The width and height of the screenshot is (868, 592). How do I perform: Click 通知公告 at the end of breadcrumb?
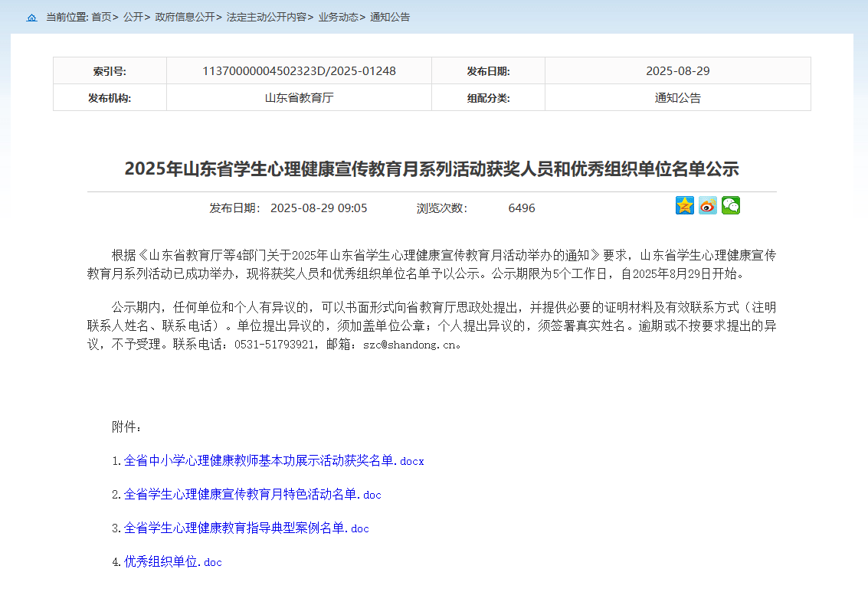coord(390,17)
